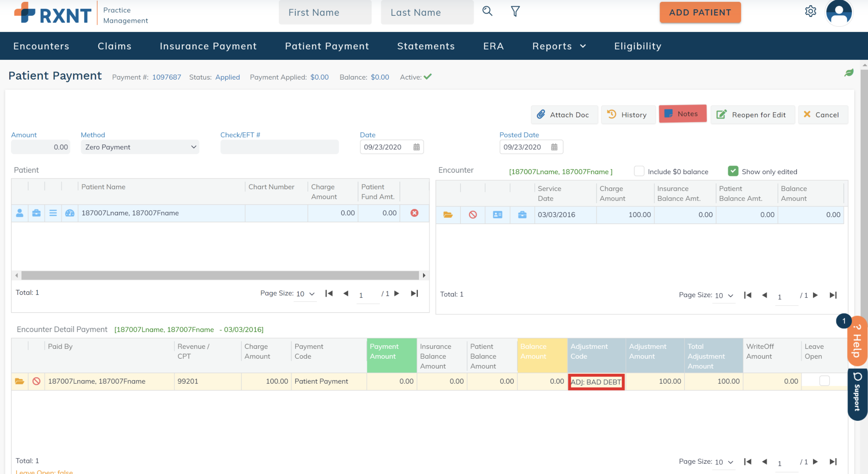Click the ID card icon in encounter row
The width and height of the screenshot is (868, 474).
click(x=497, y=215)
